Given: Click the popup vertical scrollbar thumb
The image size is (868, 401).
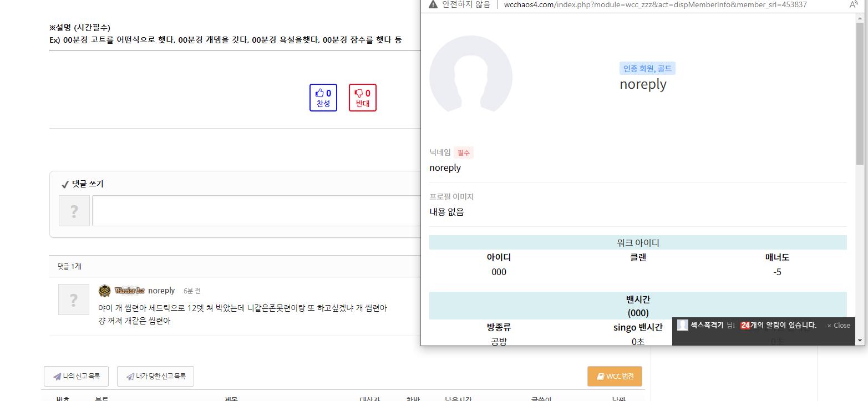Looking at the screenshot, I should click(860, 93).
